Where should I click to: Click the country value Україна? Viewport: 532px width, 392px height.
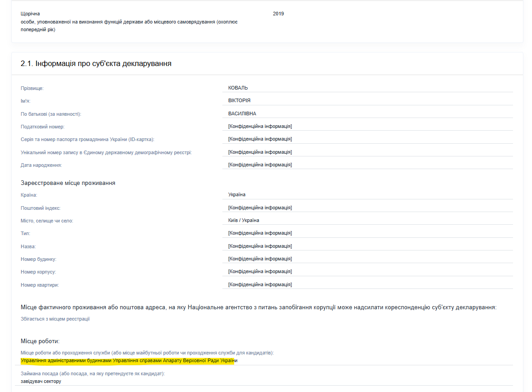(x=237, y=194)
